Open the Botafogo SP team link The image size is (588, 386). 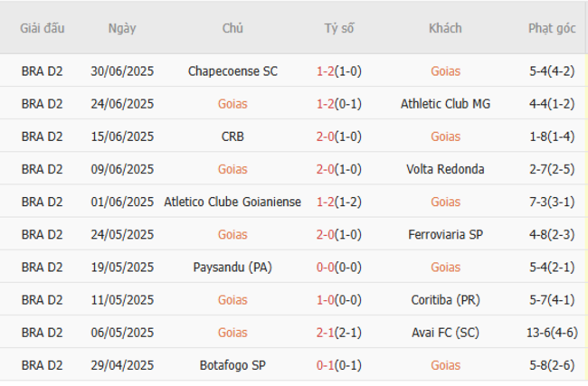pos(232,365)
